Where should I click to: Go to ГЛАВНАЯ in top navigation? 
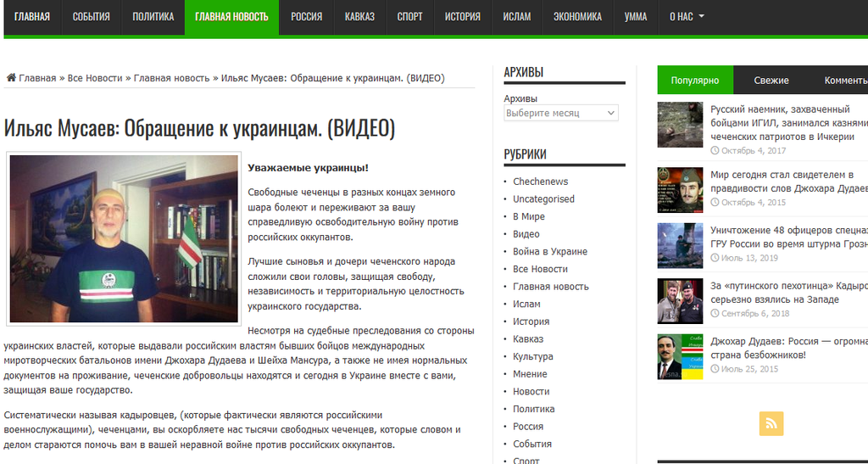click(32, 17)
